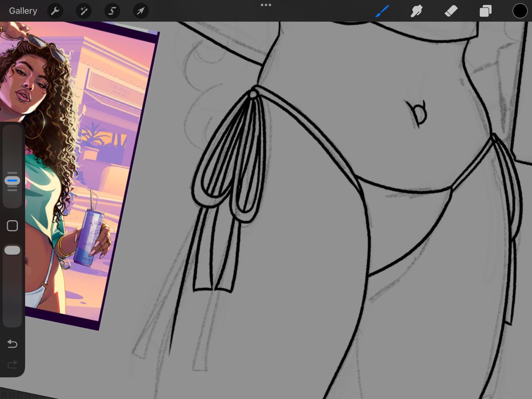Select the Paint brush tool

(x=382, y=11)
